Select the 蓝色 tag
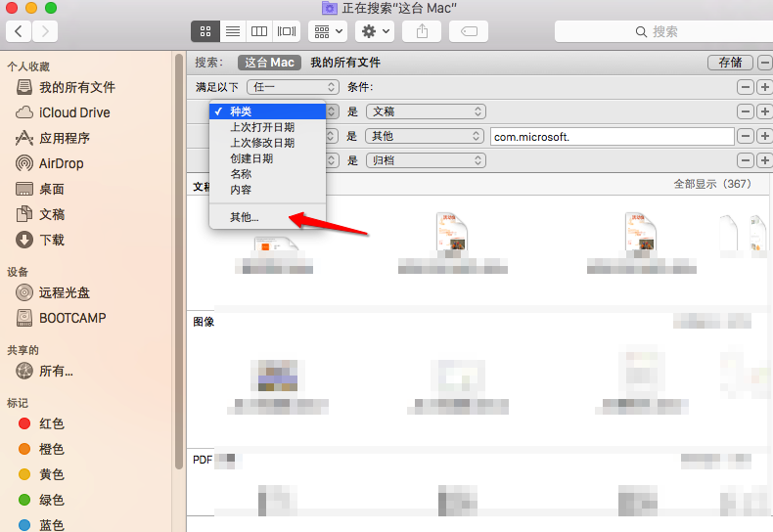The image size is (773, 532). pos(41,524)
